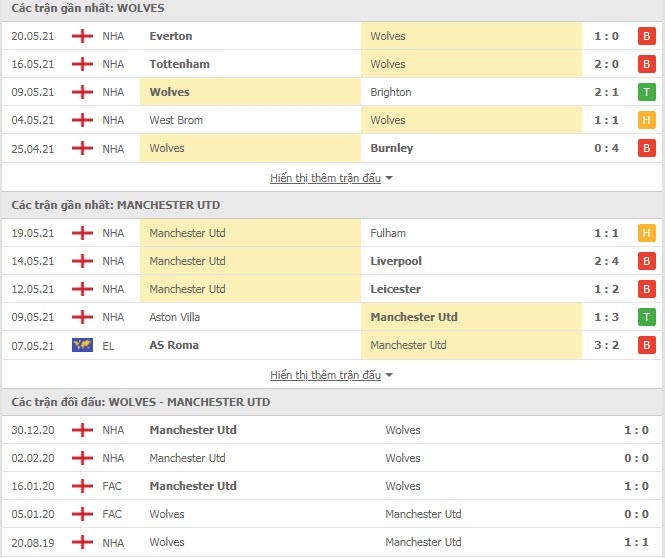665x558 pixels.
Task: Click the green T badge for Wolves–Brighton
Action: [646, 92]
